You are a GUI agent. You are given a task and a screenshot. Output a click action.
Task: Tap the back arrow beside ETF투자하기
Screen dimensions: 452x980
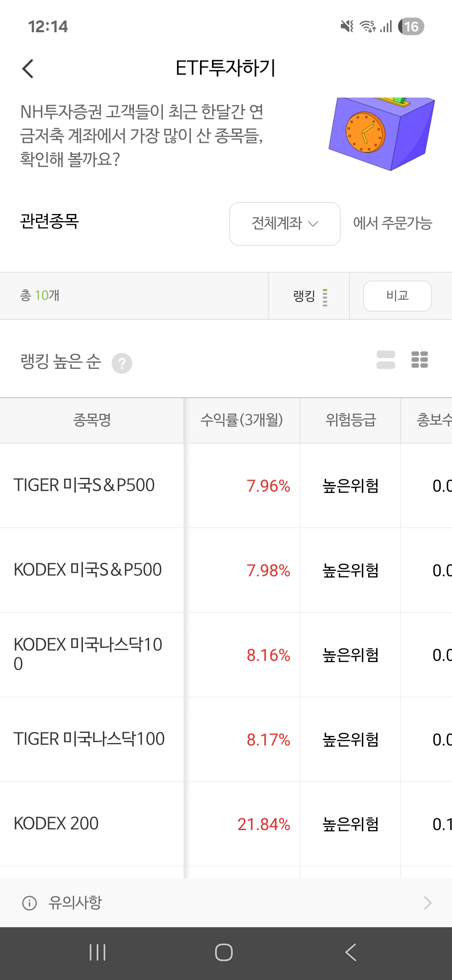[28, 69]
